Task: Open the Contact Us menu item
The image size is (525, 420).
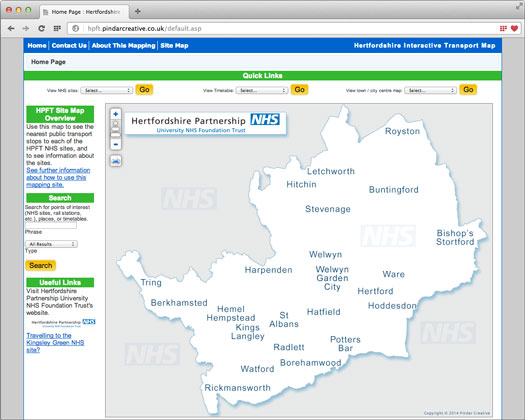Action: click(x=69, y=46)
